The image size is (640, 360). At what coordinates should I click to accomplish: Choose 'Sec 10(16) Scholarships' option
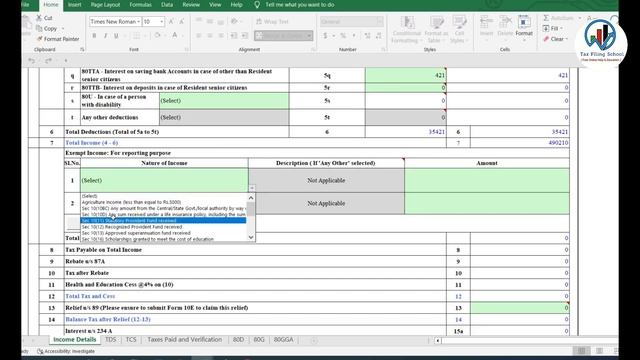point(163,239)
